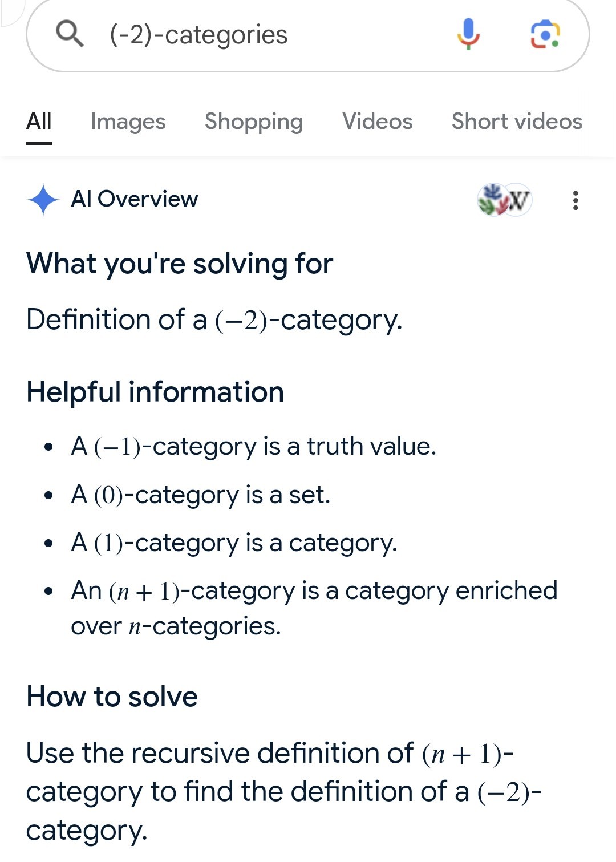Switch to the Shopping tab
Screen dimensions: 616x862
pyautogui.click(x=254, y=122)
